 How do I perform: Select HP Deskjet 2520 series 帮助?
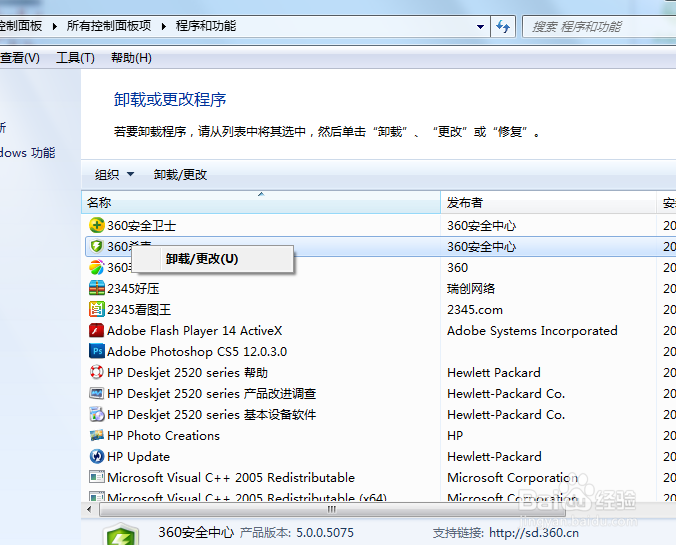coord(188,373)
